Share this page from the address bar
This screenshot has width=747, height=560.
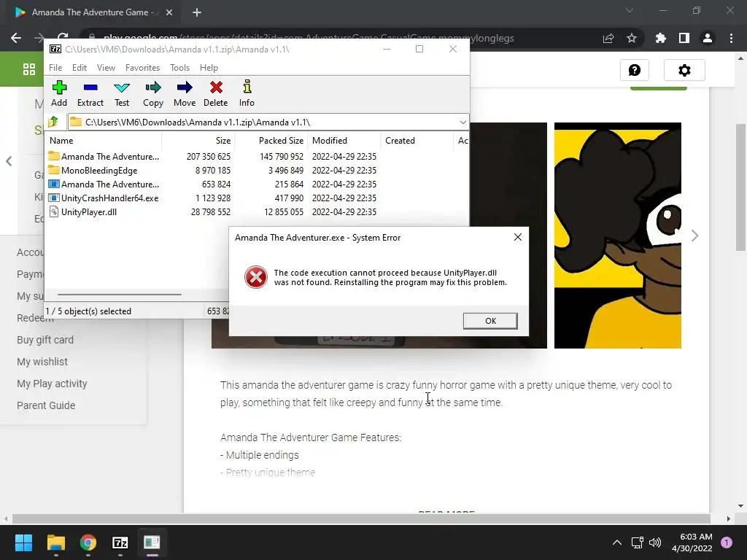(608, 38)
